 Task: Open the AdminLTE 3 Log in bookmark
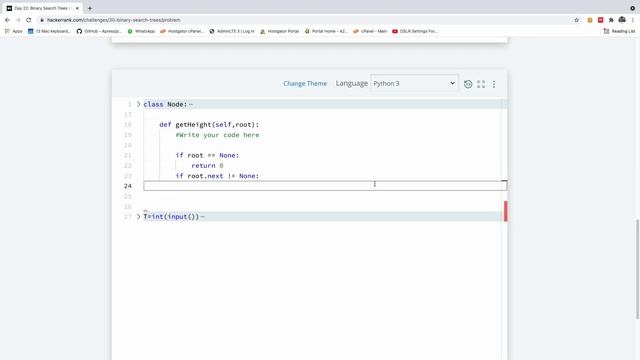232,31
